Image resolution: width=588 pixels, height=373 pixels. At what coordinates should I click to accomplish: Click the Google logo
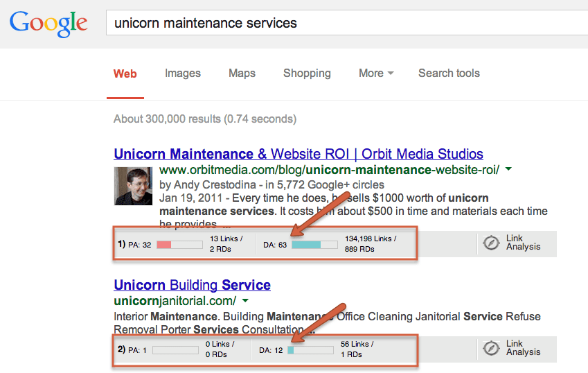[48, 24]
